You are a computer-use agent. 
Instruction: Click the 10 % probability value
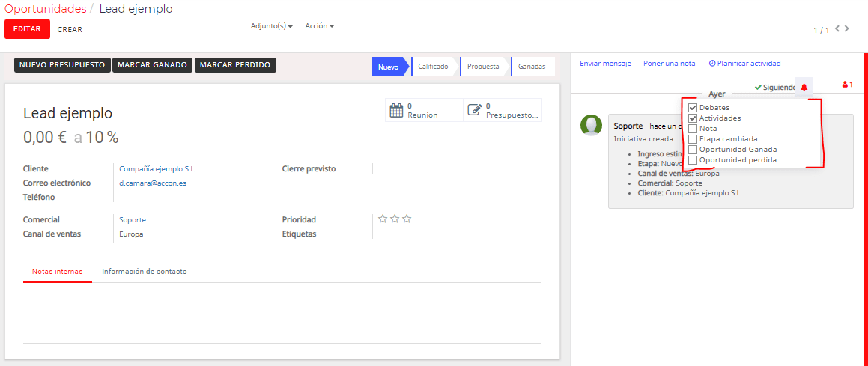coord(102,137)
